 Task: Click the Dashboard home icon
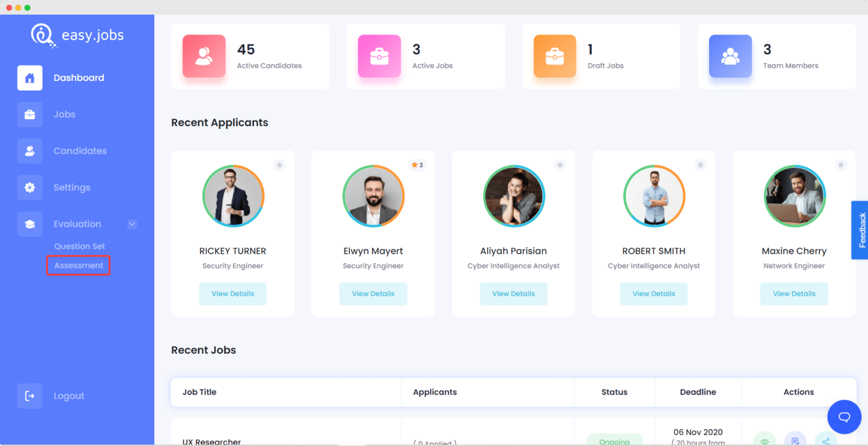(x=29, y=78)
